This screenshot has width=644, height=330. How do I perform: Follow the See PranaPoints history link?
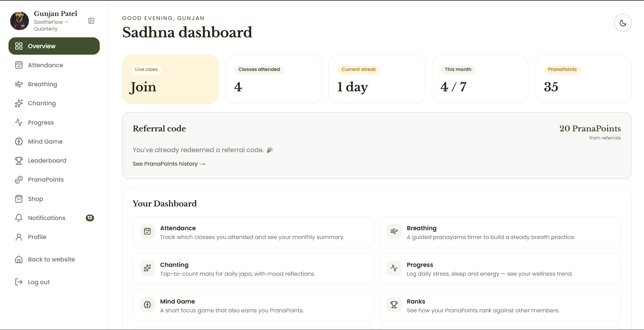coord(169,164)
